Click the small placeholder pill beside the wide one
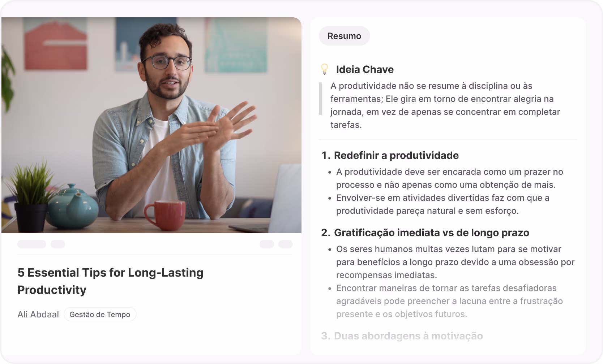Viewport: 603px width, 364px height. coord(58,244)
